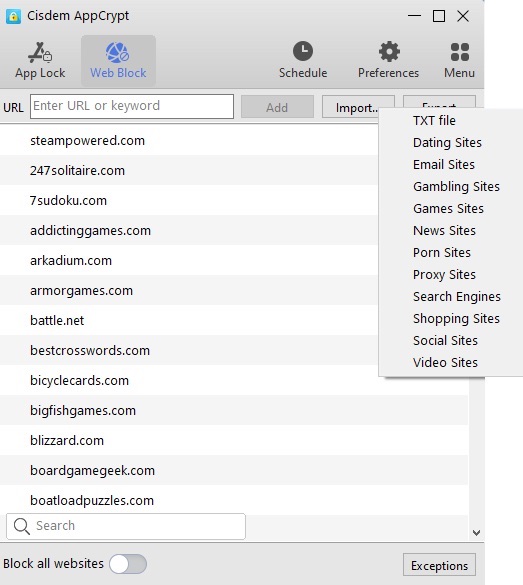Click the scrollbar down arrow
The image size is (523, 585).
tap(476, 533)
